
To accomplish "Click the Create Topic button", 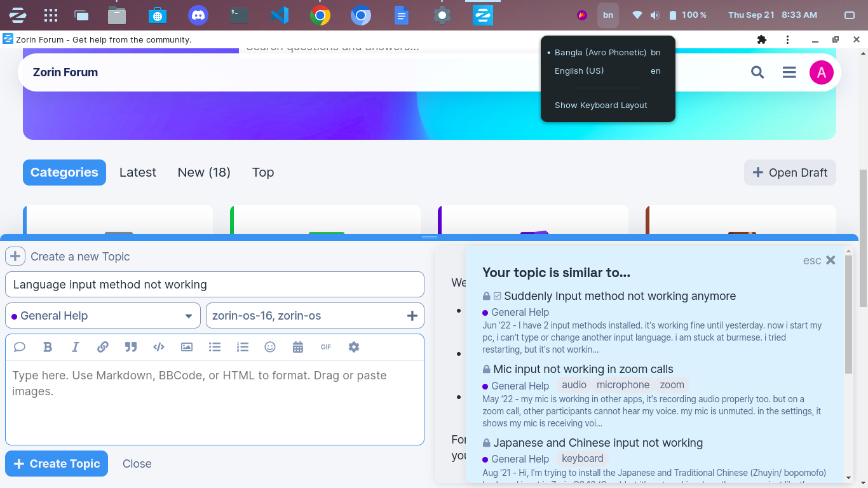I will 57,464.
